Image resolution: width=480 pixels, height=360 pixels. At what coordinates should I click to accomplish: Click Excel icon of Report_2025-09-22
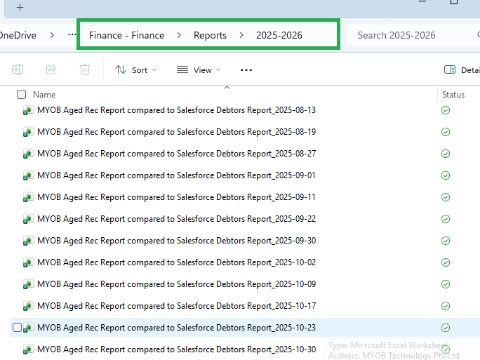pyautogui.click(x=28, y=219)
